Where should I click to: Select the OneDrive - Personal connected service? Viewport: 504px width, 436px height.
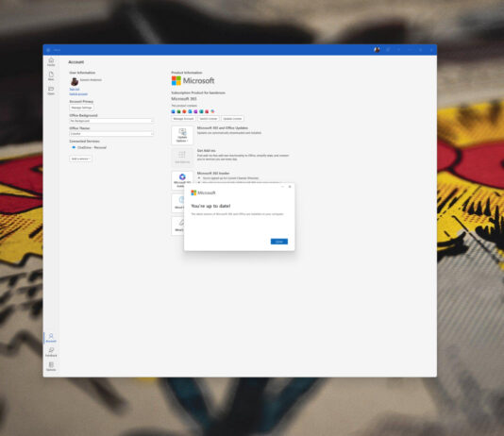pos(89,147)
